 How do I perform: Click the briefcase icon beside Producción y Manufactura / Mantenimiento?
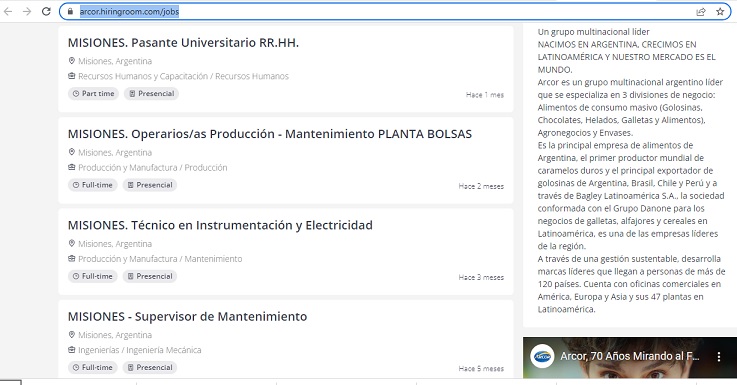(x=71, y=258)
